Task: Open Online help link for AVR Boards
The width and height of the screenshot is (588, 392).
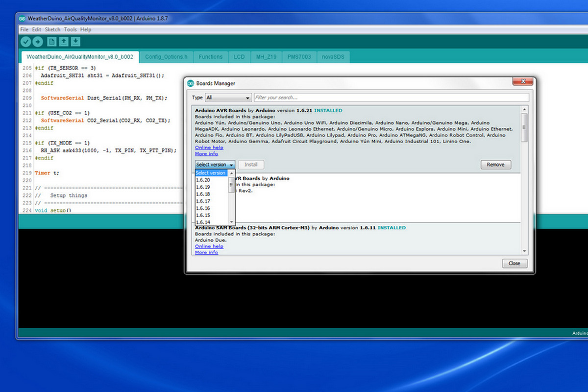Action: click(209, 147)
